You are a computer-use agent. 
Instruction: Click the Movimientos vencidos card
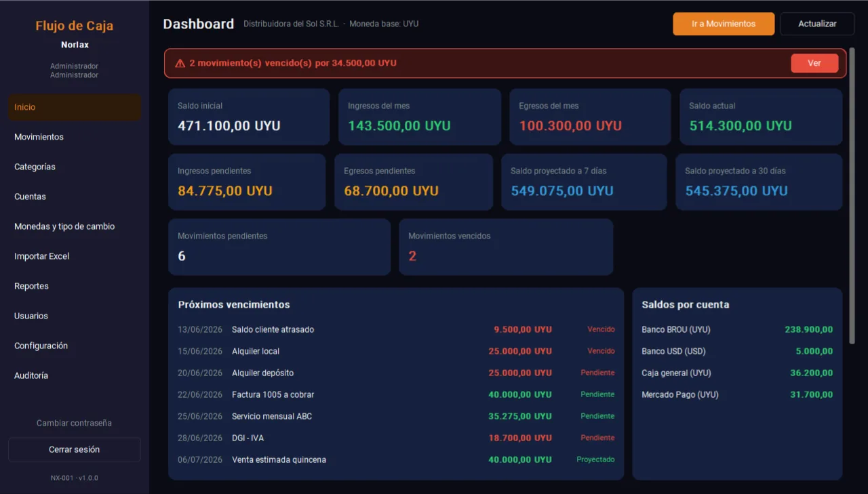point(506,247)
